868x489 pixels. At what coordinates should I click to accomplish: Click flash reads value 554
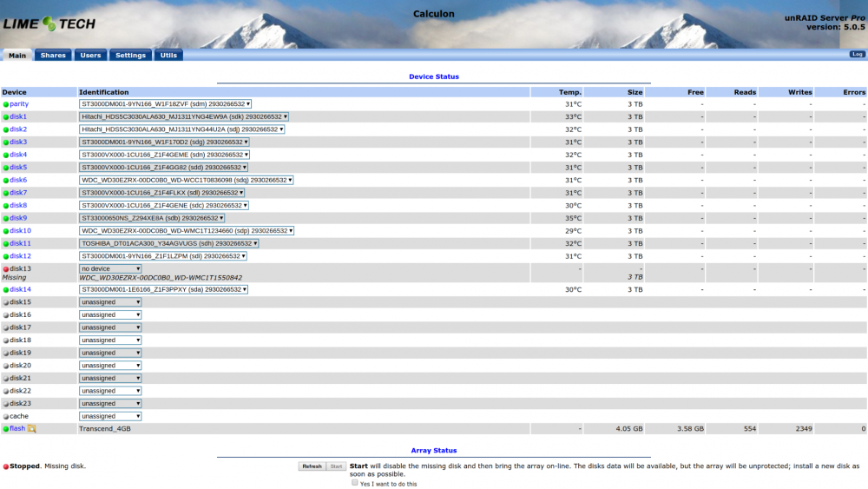pyautogui.click(x=750, y=429)
